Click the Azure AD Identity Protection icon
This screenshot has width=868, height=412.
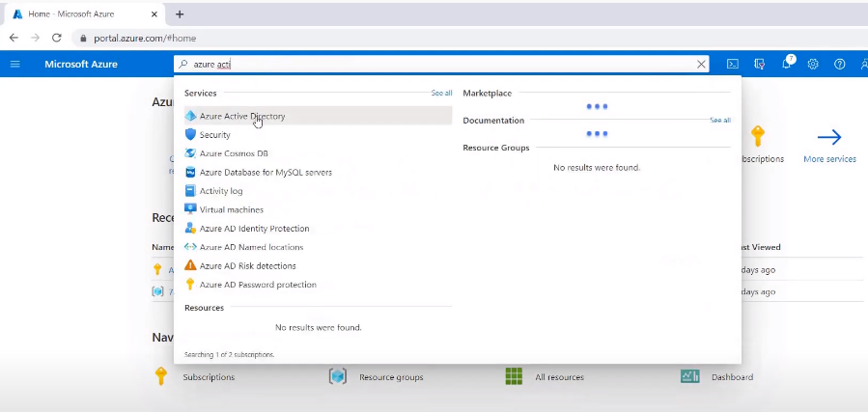point(190,229)
